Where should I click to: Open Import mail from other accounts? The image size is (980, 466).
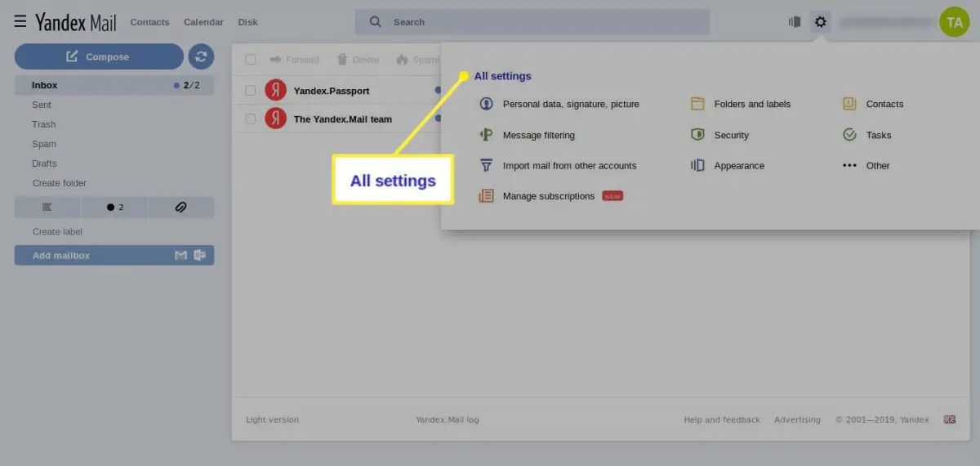coord(569,165)
